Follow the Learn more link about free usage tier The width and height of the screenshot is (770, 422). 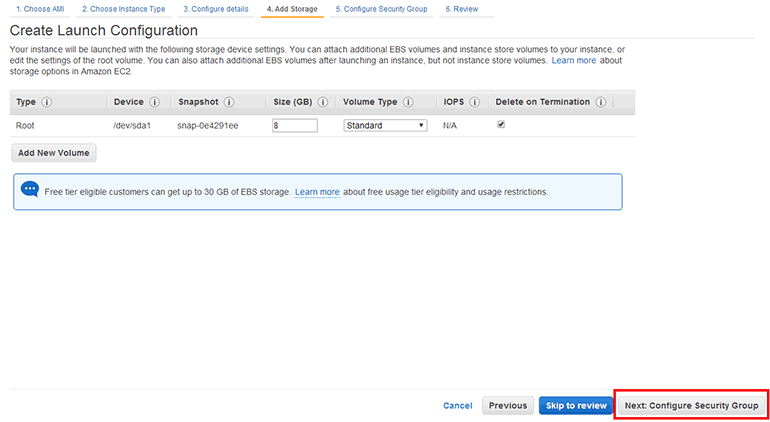317,192
